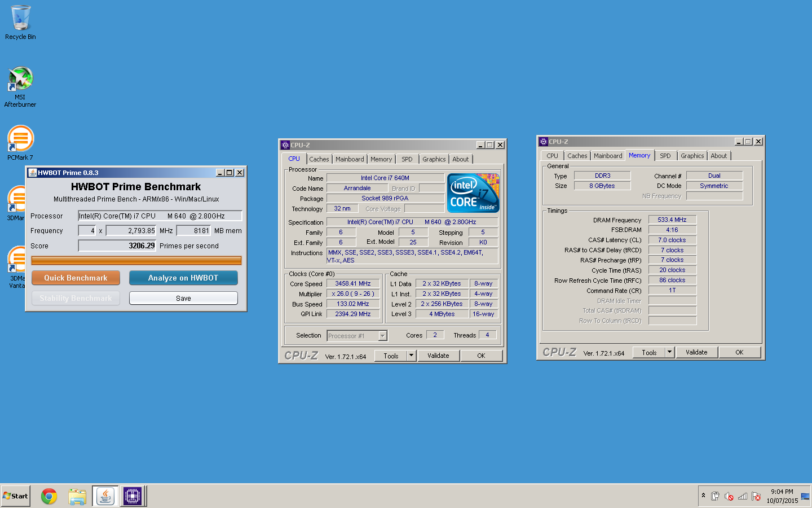This screenshot has height=508, width=812.
Task: Click Validate in Memory CPU-Z window
Action: point(696,353)
